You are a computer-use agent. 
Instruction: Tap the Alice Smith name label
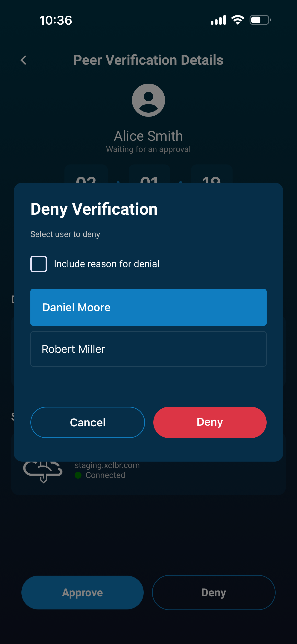(148, 136)
